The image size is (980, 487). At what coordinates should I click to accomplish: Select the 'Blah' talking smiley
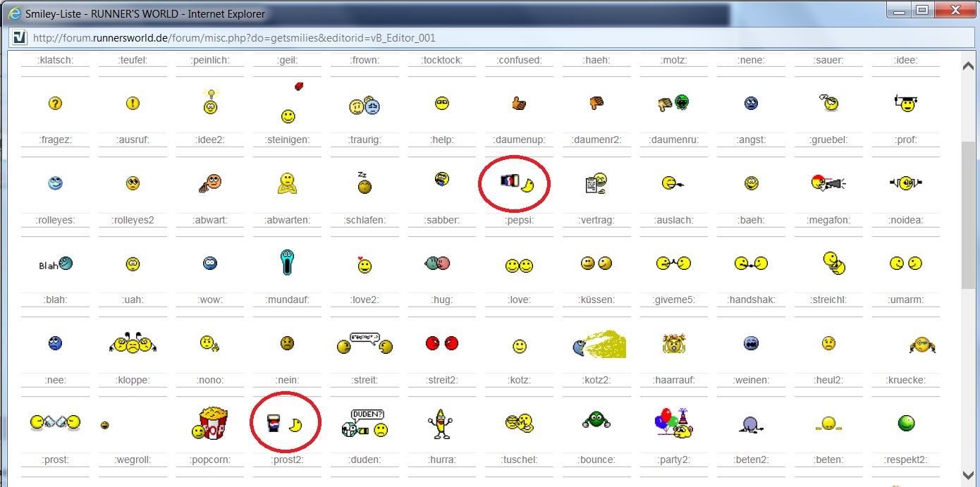[56, 264]
